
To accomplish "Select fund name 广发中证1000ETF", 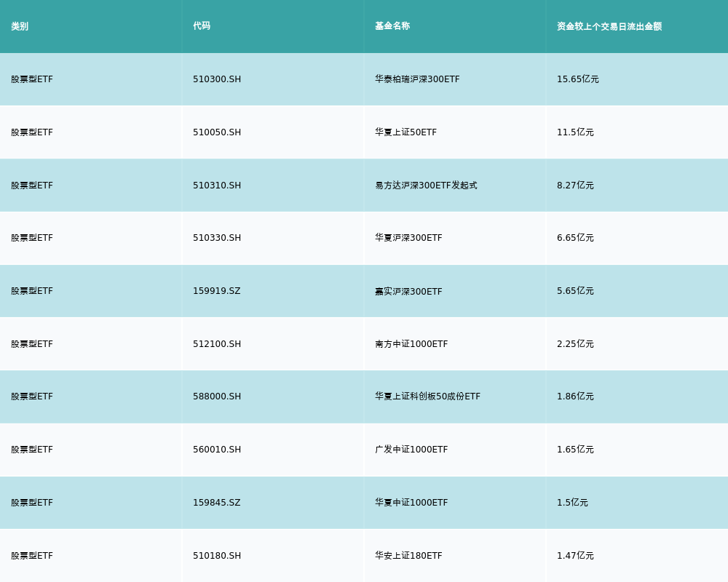I will click(411, 450).
